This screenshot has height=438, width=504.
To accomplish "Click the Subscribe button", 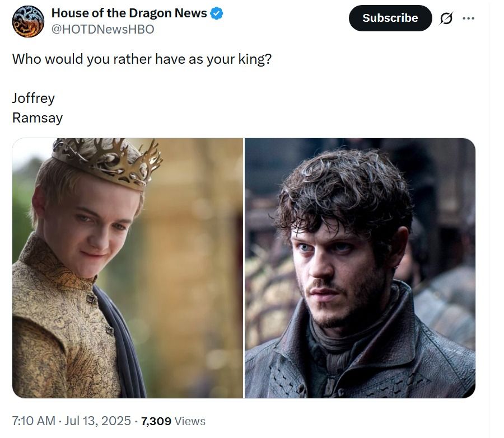I will 390,18.
